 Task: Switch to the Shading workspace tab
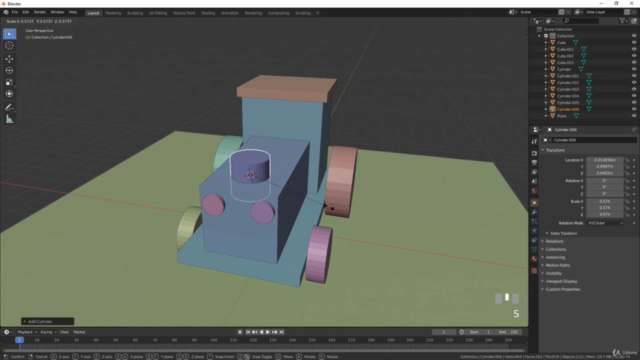[x=208, y=13]
